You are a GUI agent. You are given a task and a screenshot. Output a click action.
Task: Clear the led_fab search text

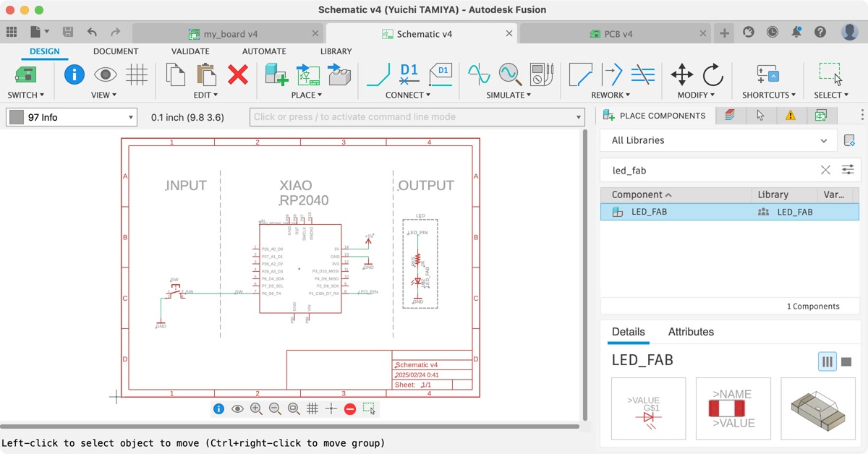825,170
